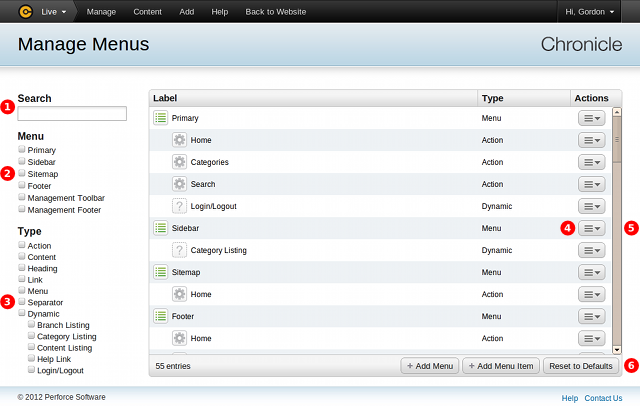
Task: Click the gear icon beside Search row
Action: (x=179, y=184)
